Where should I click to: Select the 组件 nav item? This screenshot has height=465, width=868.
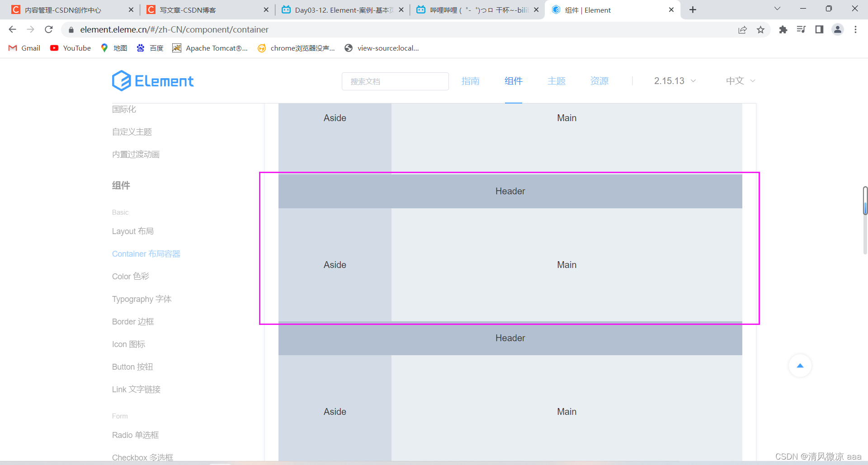tap(514, 81)
